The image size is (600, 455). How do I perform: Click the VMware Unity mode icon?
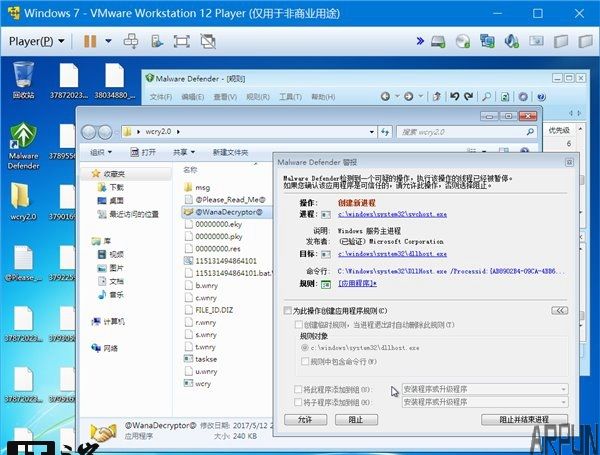[209, 41]
